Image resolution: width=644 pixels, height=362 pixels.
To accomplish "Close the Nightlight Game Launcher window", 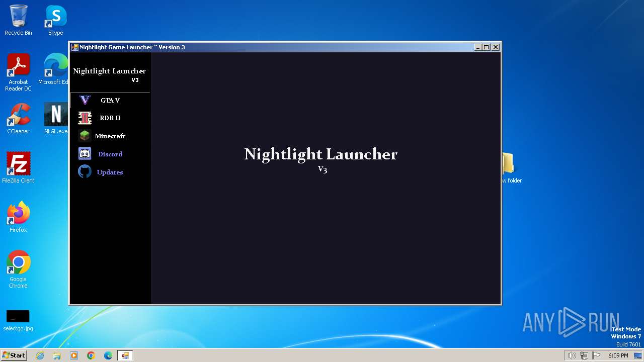I will tap(495, 47).
